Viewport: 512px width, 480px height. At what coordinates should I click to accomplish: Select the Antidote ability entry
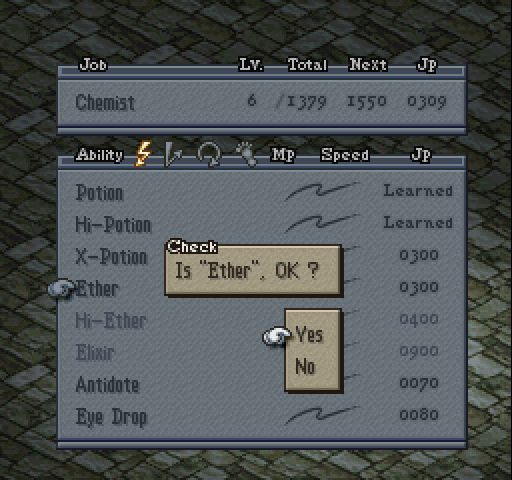[x=107, y=385]
